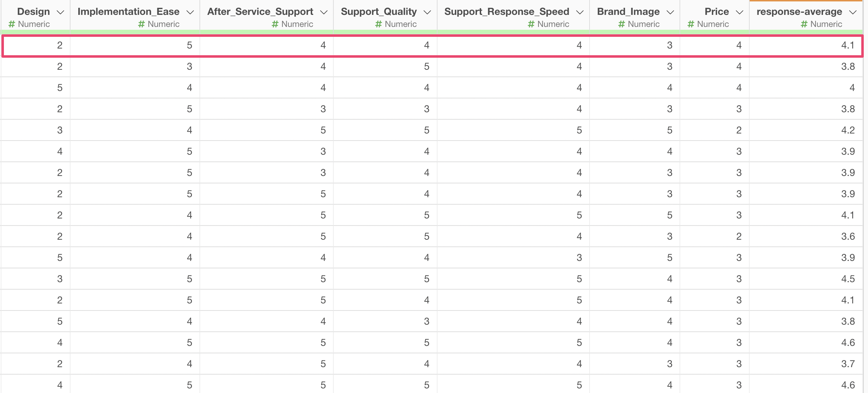Open the Design column dropdown arrow
Viewport: 868px width, 393px height.
[61, 12]
